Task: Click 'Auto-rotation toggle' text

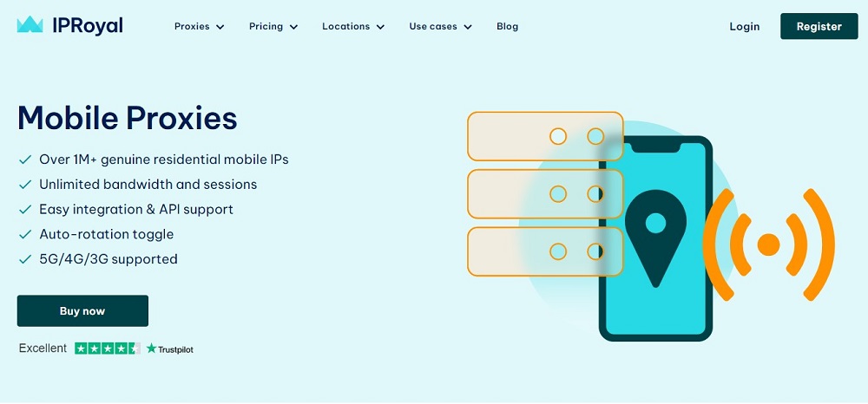Action: pos(106,234)
